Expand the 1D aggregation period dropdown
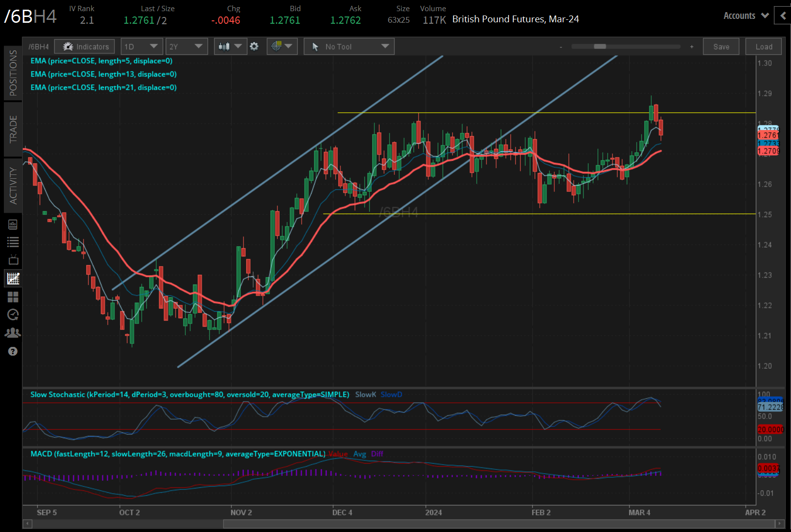This screenshot has height=532, width=791. pyautogui.click(x=141, y=47)
